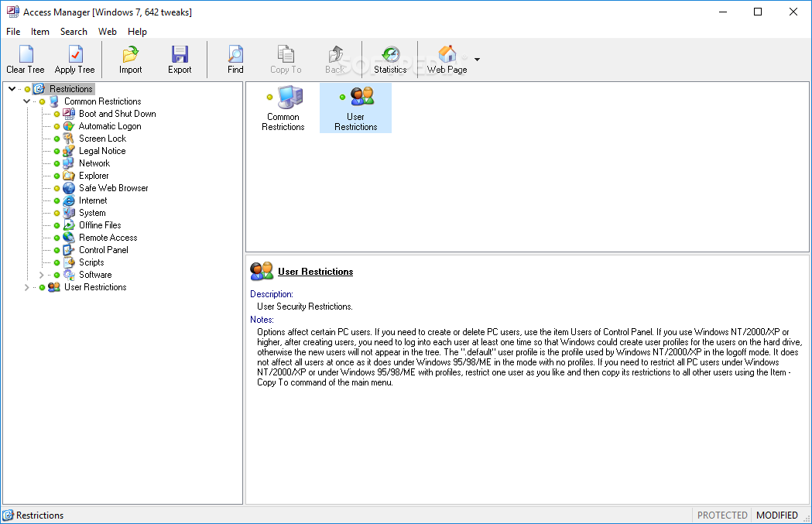This screenshot has height=524, width=812.
Task: Select the Restrictions root tree item
Action: click(x=71, y=89)
